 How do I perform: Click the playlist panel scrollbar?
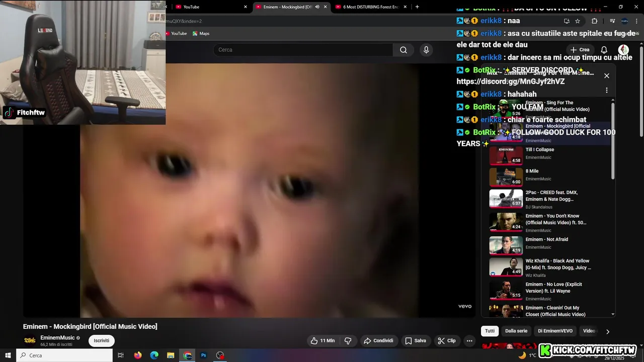(x=613, y=141)
